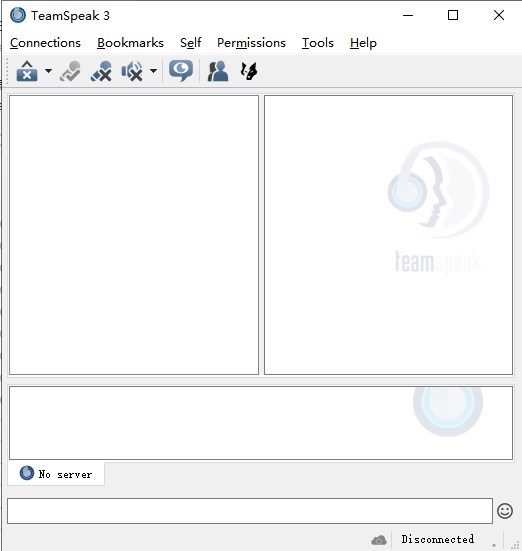
Task: Click the myTeamSpeak cloud status icon
Action: tap(379, 540)
